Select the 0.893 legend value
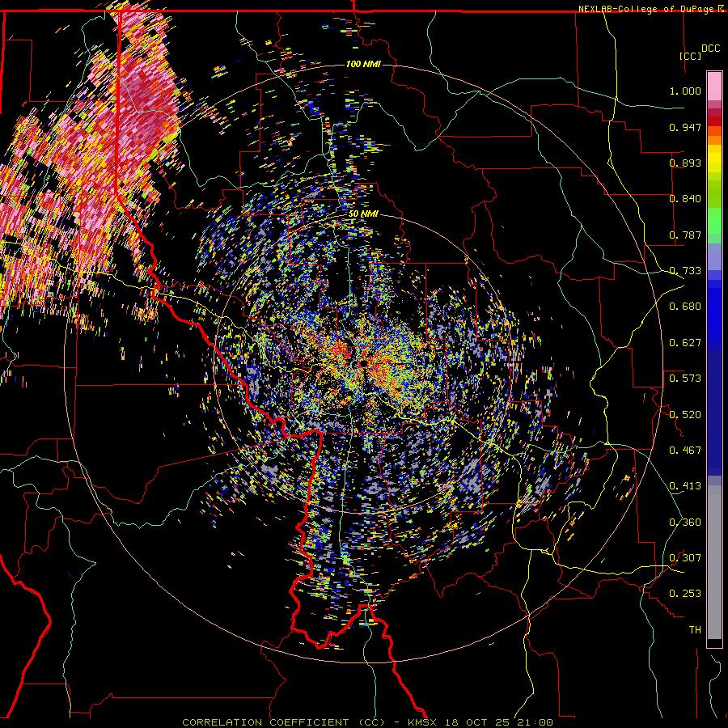The height and width of the screenshot is (728, 728). tap(685, 163)
